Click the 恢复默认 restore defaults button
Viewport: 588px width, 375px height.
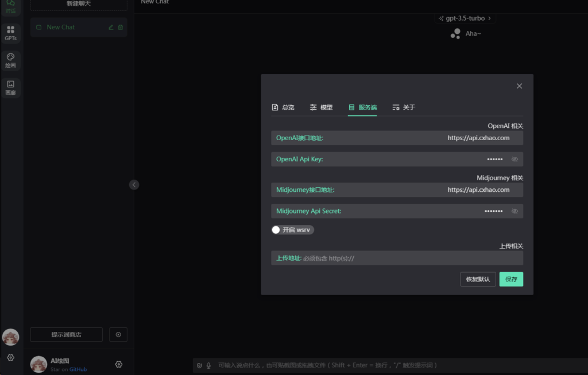pyautogui.click(x=478, y=279)
